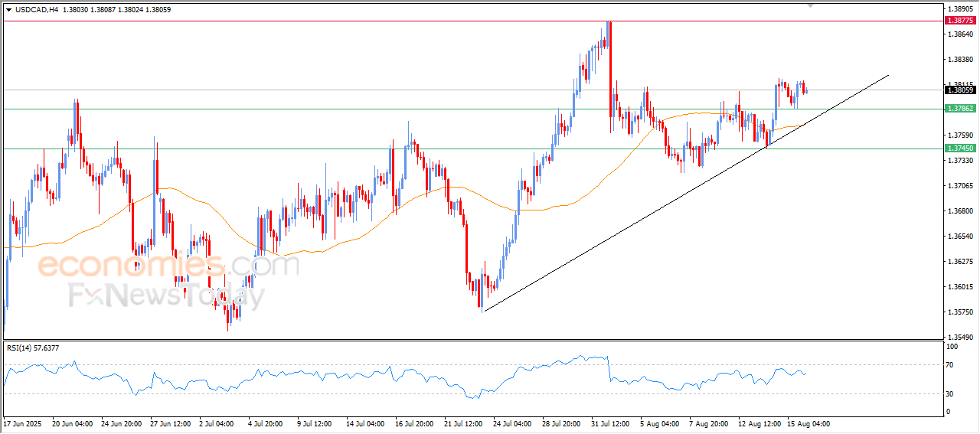
Task: Click the 31 Jul 12:00 time label
Action: 610,423
